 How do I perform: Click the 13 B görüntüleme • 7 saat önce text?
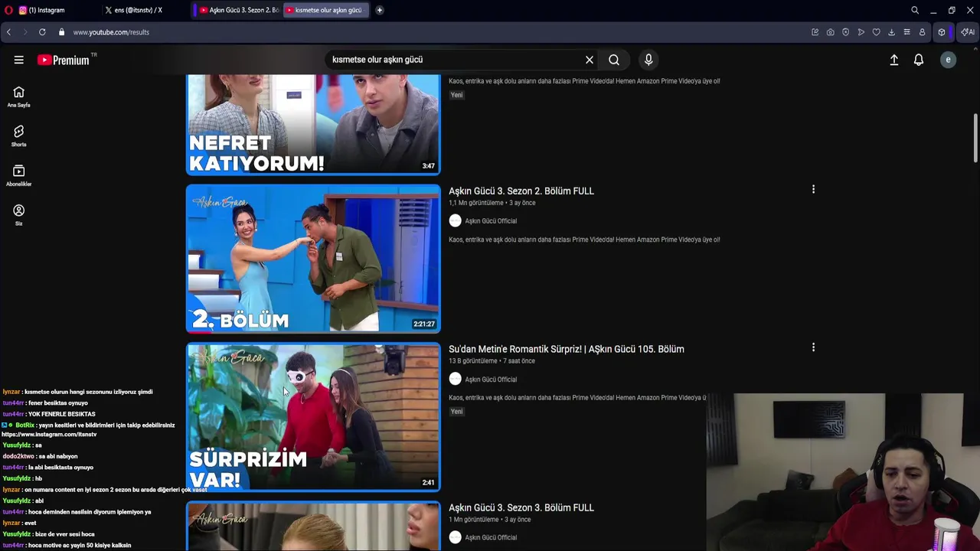tap(492, 361)
